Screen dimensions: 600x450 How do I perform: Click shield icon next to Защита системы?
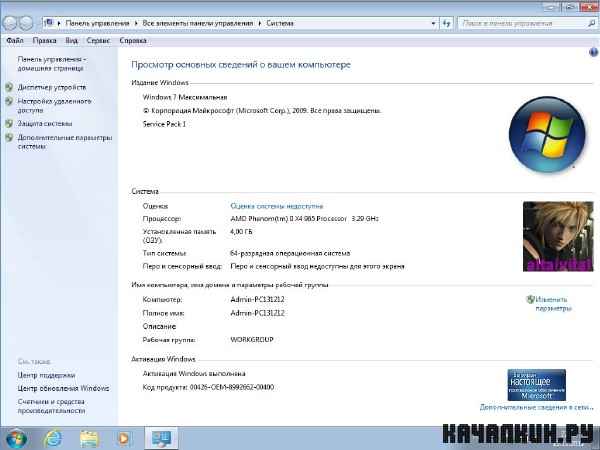pos(9,124)
